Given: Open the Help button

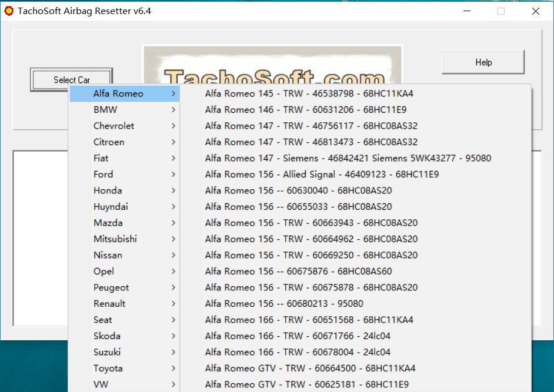Looking at the screenshot, I should point(483,62).
